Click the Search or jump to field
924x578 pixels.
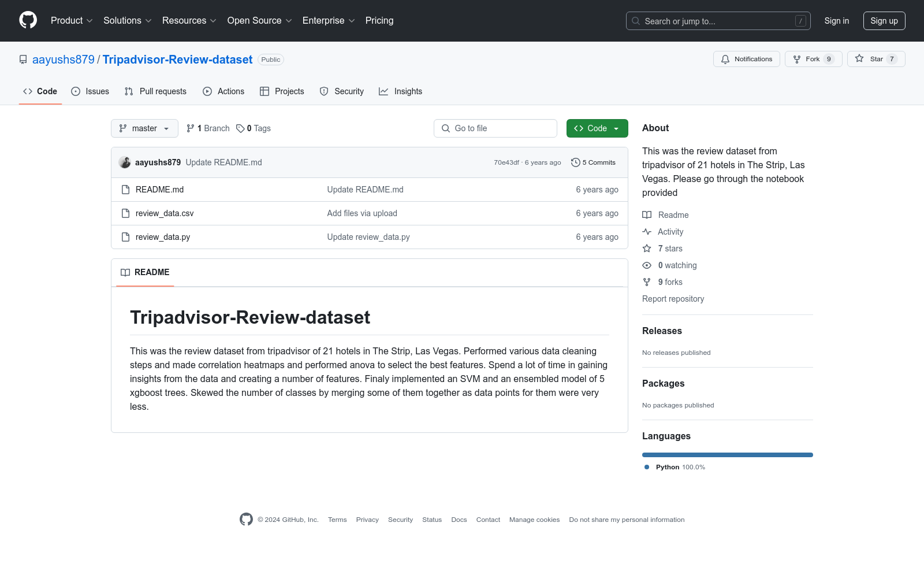pos(718,21)
